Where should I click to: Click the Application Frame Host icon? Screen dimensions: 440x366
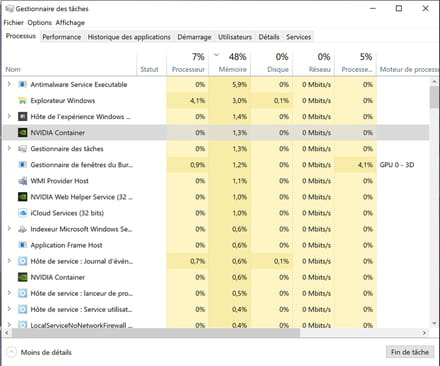(22, 245)
